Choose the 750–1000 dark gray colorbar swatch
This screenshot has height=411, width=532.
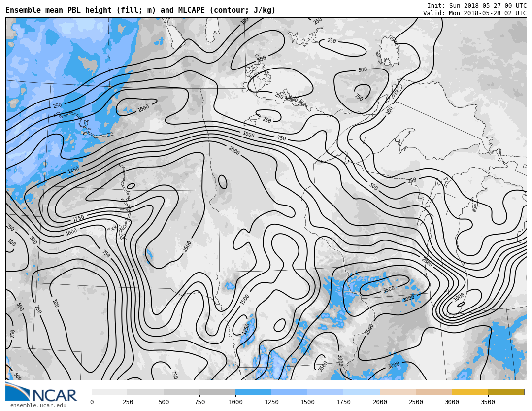pyautogui.click(x=217, y=392)
